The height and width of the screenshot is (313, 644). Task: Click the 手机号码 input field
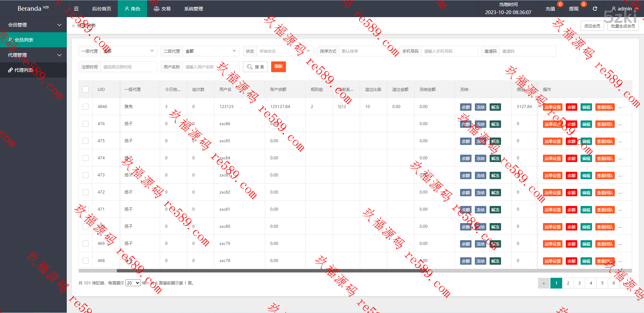449,51
